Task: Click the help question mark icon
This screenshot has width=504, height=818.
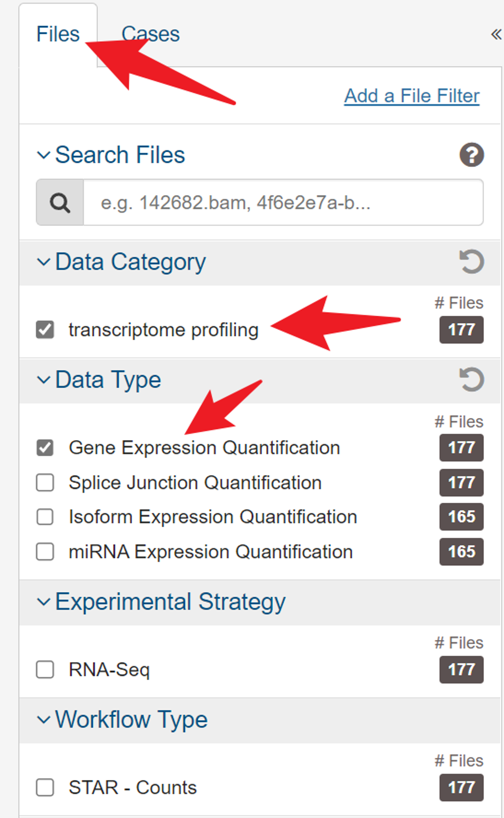Action: click(472, 155)
